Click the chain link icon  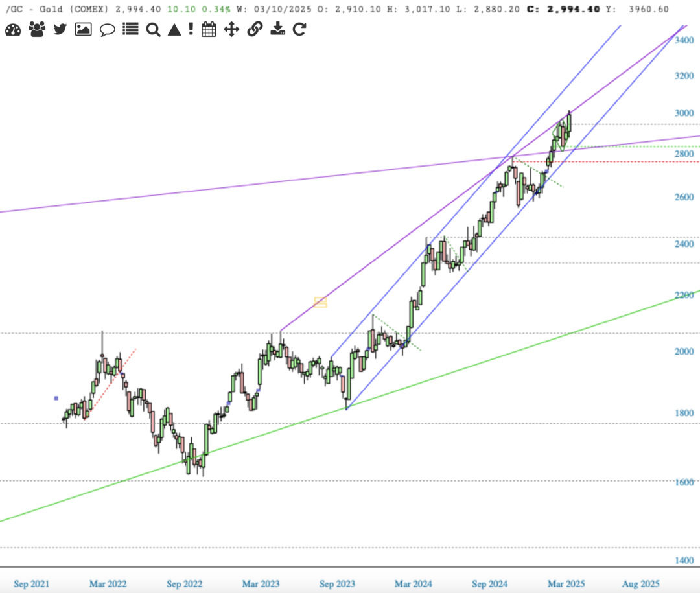(255, 29)
